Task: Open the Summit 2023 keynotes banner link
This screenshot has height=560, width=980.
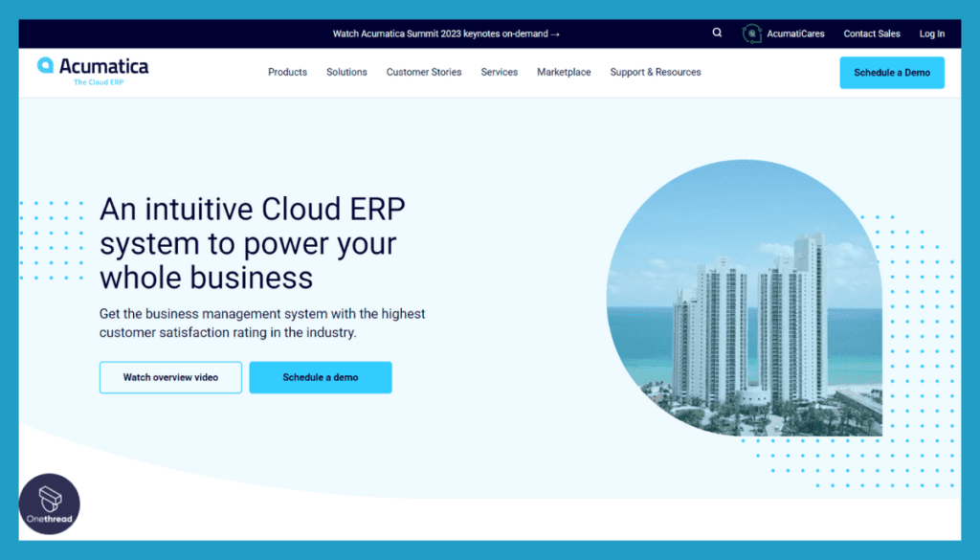Action: coord(446,34)
